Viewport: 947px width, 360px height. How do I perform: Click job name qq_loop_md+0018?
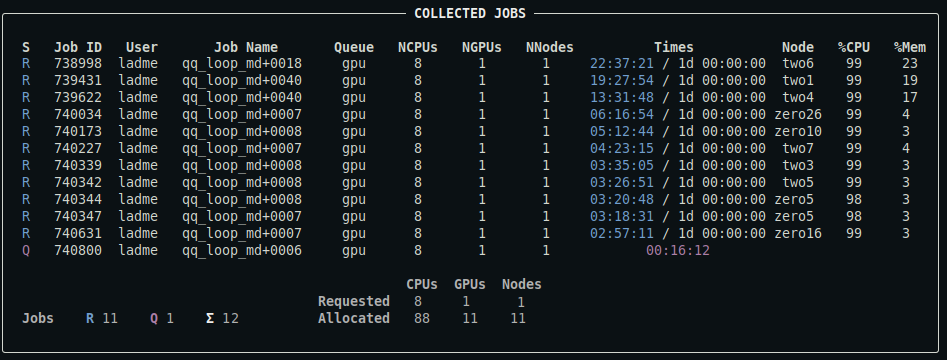click(x=242, y=63)
